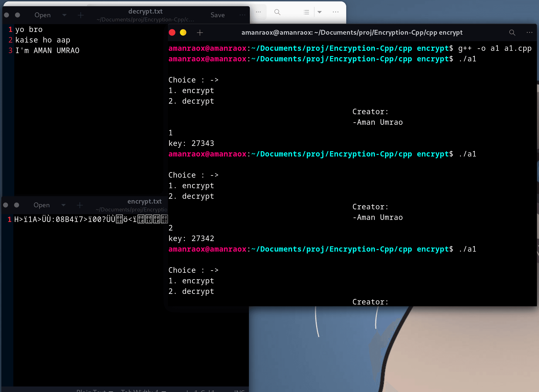Click the terminal search magnifier icon
Screen dimensions: 539x392
point(512,33)
